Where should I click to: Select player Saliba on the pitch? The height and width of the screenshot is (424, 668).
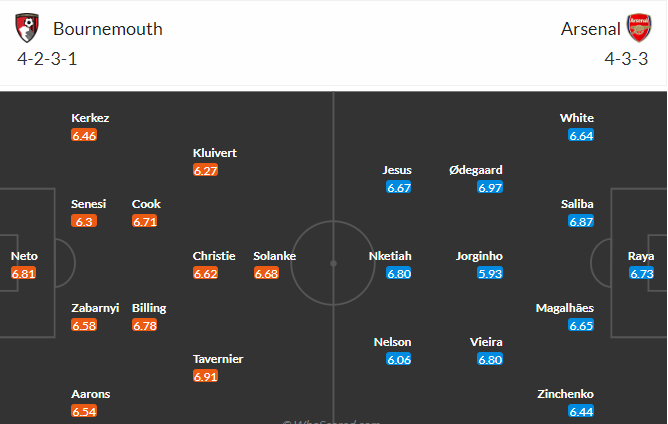(577, 204)
